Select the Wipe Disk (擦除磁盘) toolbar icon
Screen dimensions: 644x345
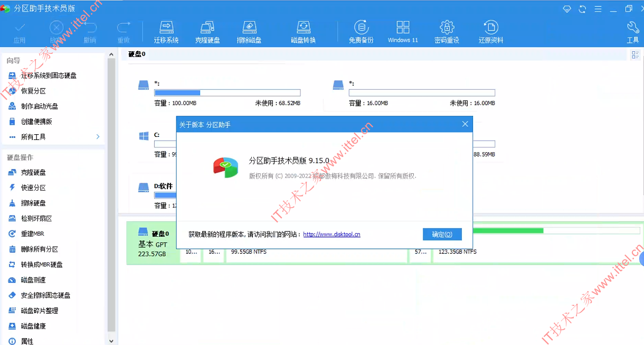tap(249, 32)
